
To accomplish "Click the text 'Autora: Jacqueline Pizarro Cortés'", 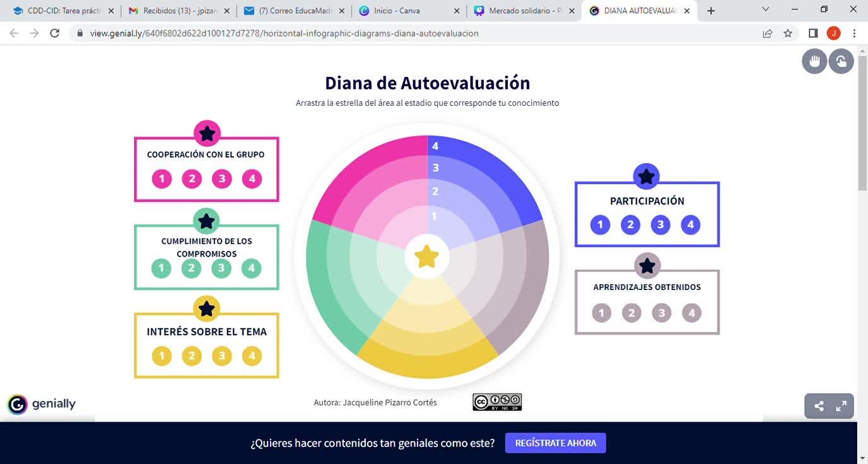I will [x=375, y=402].
